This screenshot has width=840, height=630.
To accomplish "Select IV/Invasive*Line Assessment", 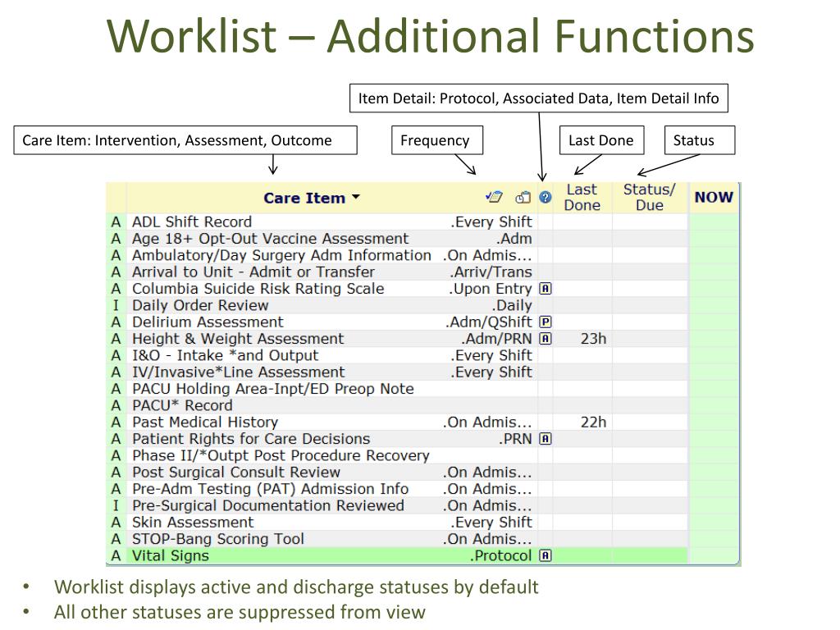I will (239, 372).
